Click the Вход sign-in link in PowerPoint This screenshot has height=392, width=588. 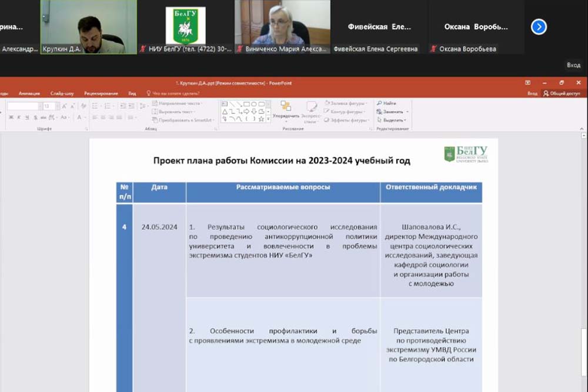[x=532, y=93]
